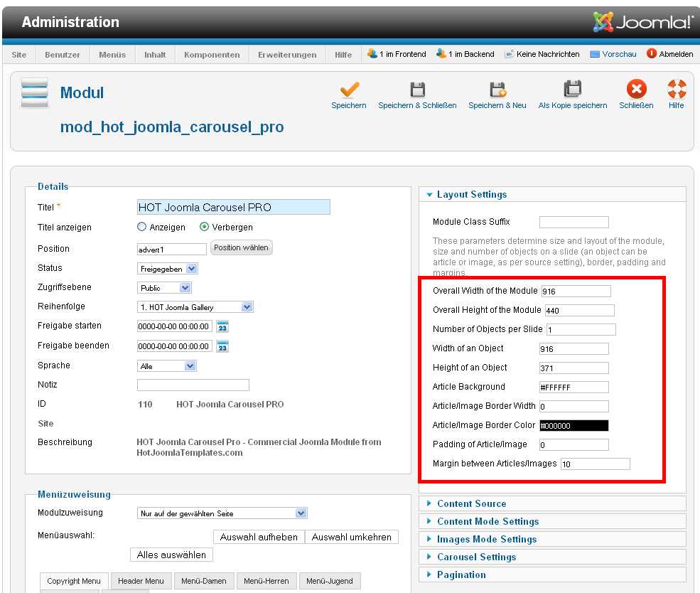Switch to the Menü-Herren tab
Image resolution: width=700 pixels, height=593 pixels.
(x=266, y=581)
